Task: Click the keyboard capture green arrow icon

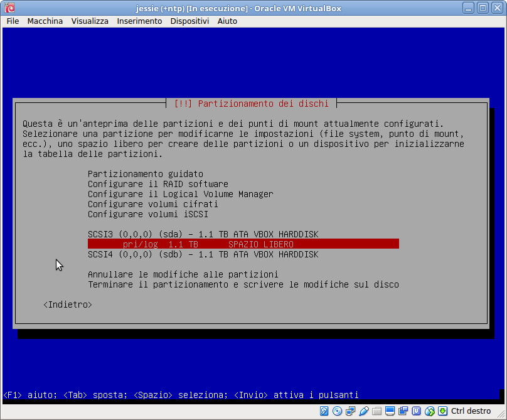Action: [x=442, y=411]
